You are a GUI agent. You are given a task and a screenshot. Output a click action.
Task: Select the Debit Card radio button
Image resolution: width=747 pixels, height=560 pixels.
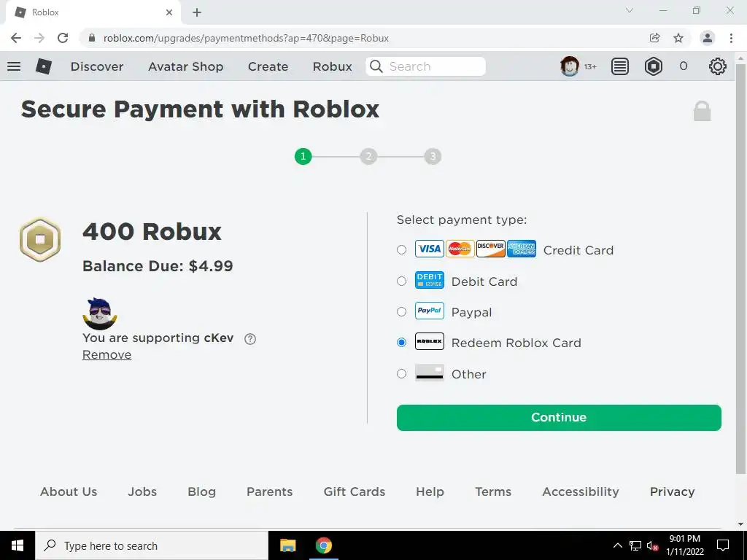pos(402,281)
